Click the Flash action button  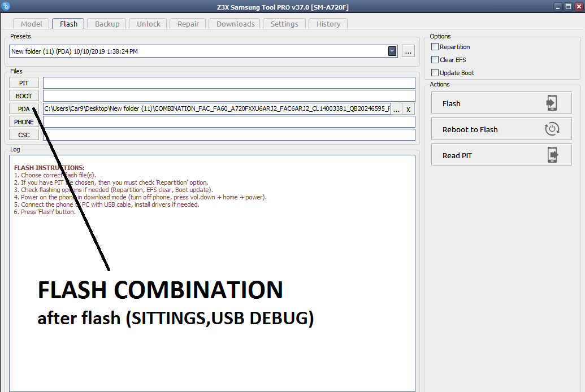click(x=501, y=103)
